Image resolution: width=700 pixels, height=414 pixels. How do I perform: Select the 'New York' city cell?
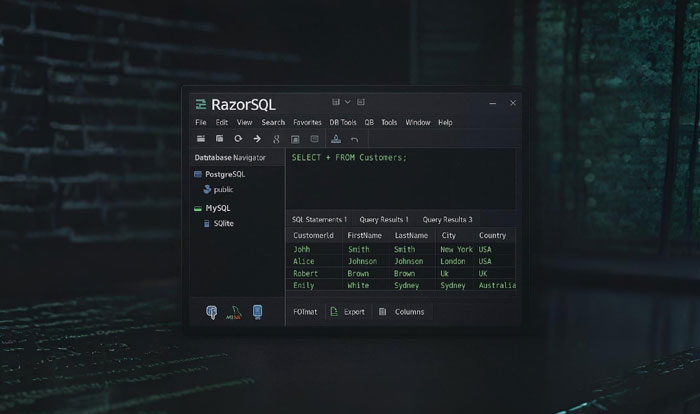[456, 249]
